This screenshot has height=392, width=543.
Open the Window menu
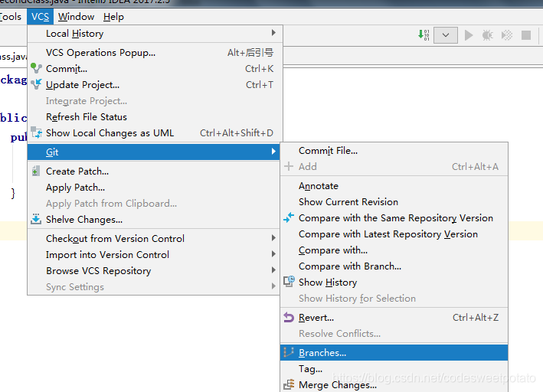click(76, 17)
